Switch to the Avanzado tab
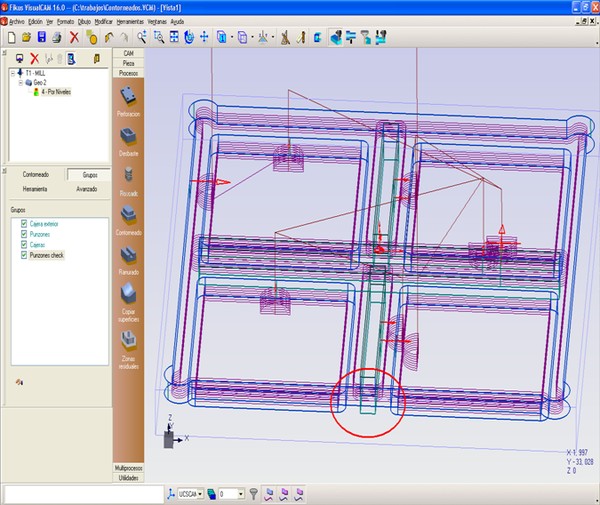 [x=86, y=188]
